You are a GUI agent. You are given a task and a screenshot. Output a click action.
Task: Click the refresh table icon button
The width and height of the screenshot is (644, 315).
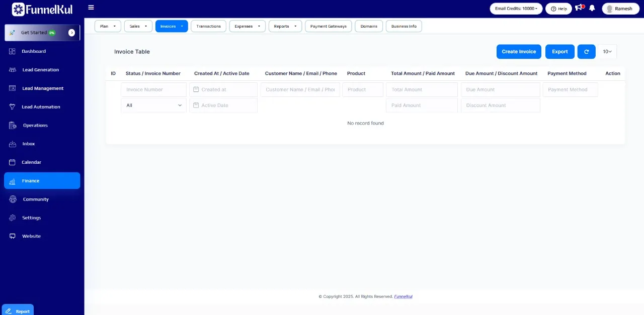(x=586, y=52)
